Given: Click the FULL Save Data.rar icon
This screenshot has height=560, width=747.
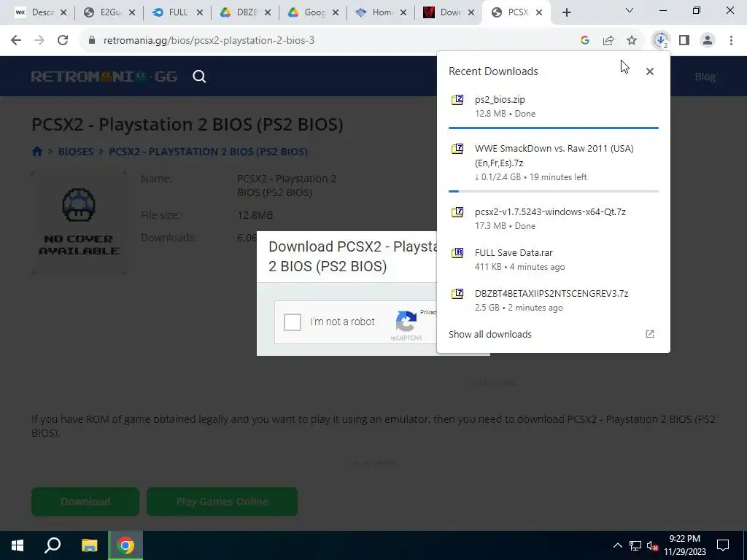Looking at the screenshot, I should [457, 253].
